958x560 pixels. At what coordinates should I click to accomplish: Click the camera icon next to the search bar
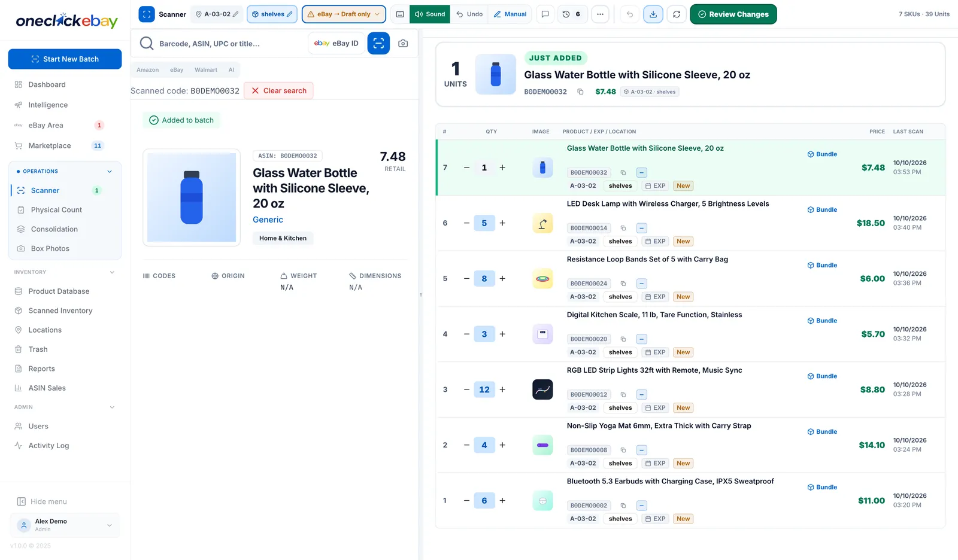click(x=403, y=44)
